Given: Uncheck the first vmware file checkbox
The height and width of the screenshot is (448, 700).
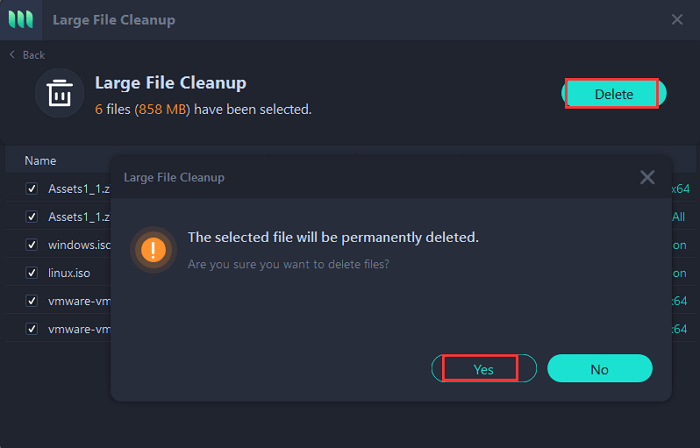Looking at the screenshot, I should [x=32, y=300].
